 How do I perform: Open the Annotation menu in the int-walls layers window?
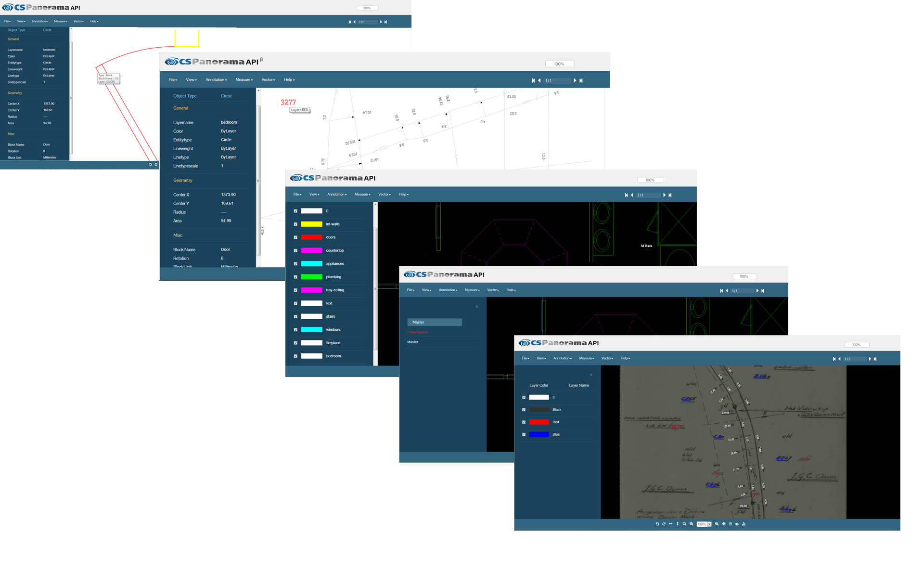(x=337, y=195)
